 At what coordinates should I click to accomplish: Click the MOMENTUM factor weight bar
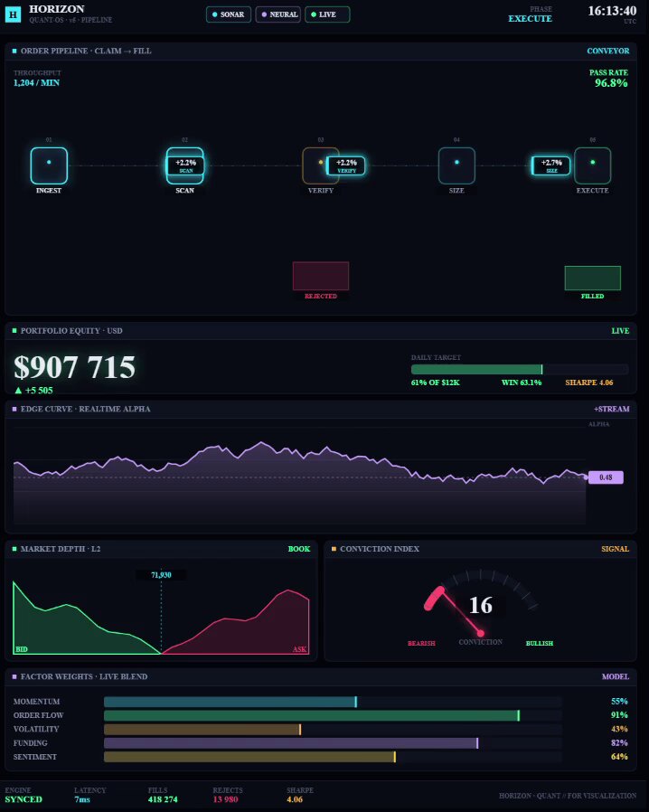(x=334, y=702)
